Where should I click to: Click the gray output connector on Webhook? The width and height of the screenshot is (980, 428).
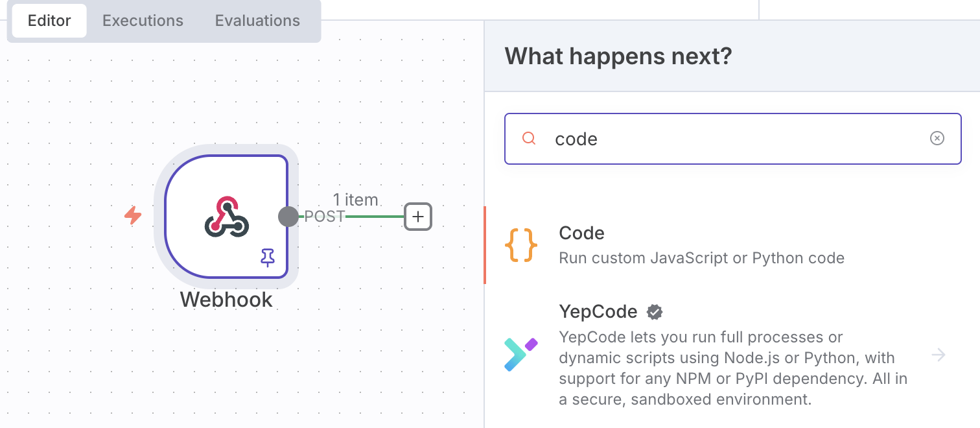[x=288, y=217]
